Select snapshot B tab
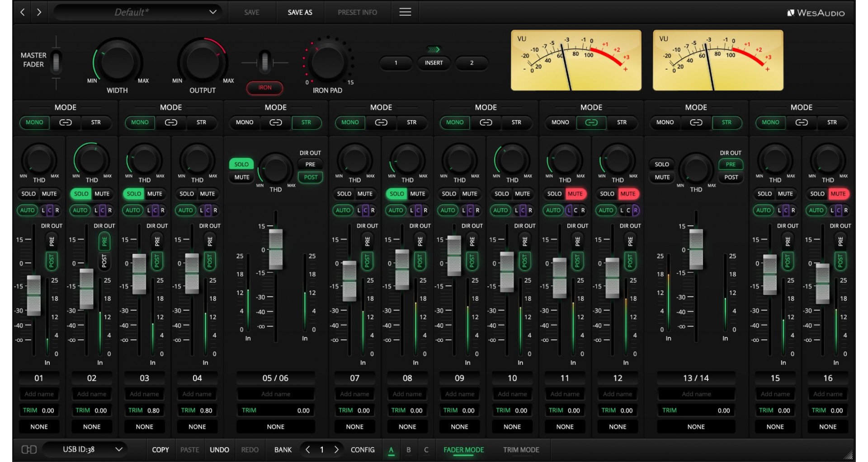Screen dimensions: 868x462 (409, 450)
